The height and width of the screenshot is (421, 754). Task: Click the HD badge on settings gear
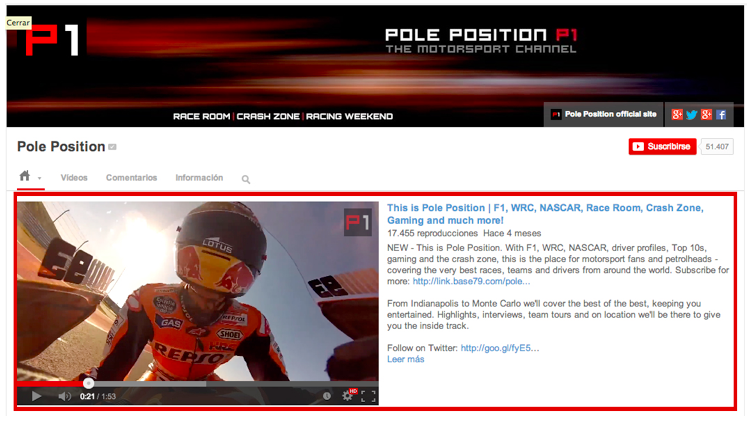coord(353,391)
